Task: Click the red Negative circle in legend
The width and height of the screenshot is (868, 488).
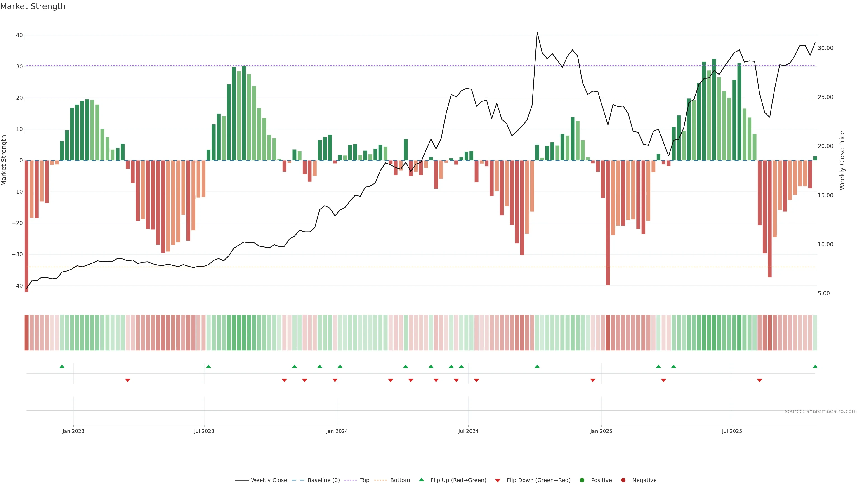Action: point(623,480)
